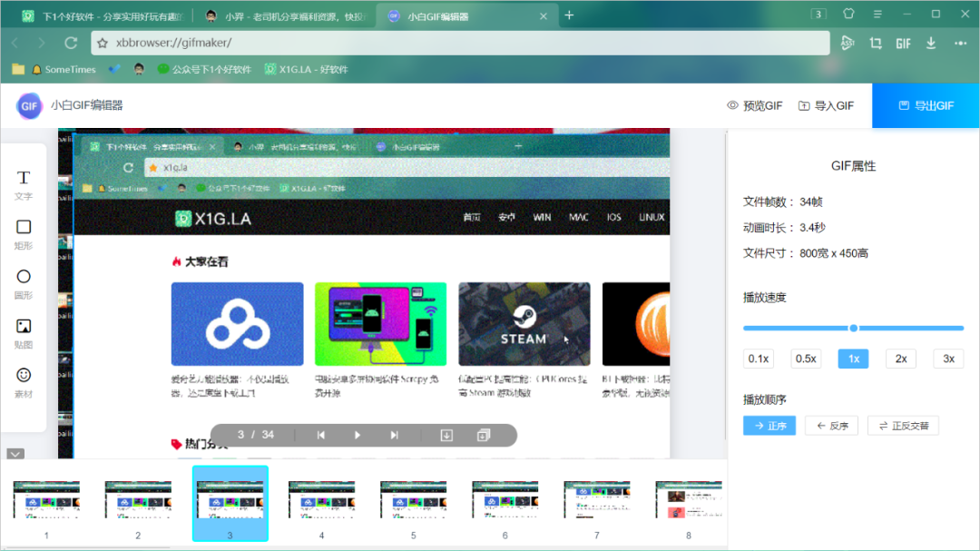Adjust the 播放速度 speed slider handle
The height and width of the screenshot is (551, 980).
(853, 328)
